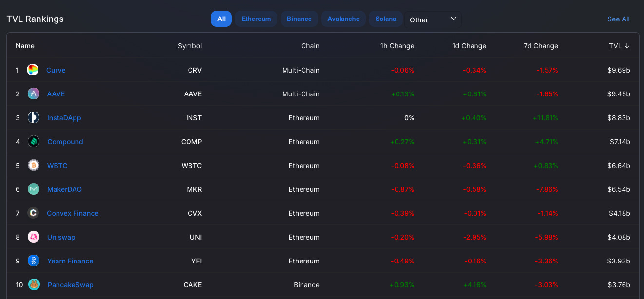Image resolution: width=644 pixels, height=299 pixels.
Task: Filter rankings by Ethereum
Action: [256, 19]
